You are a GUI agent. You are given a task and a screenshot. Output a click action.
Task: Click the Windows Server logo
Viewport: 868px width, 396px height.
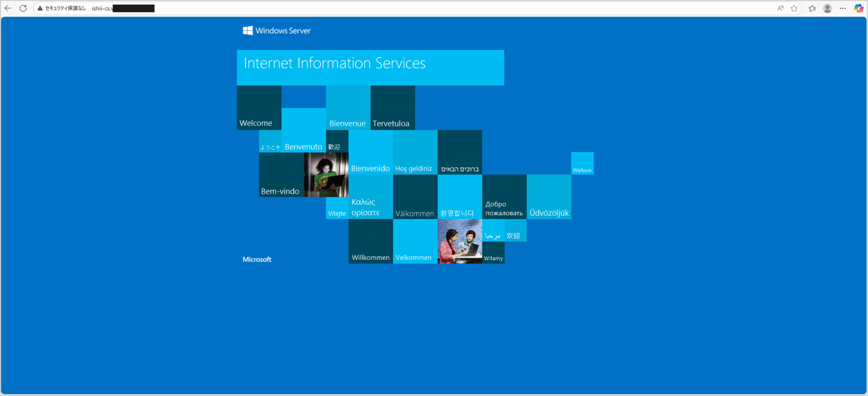[x=277, y=31]
